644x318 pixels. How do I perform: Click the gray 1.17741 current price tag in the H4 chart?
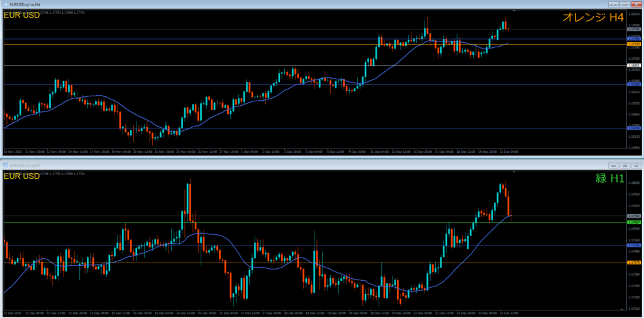[634, 30]
